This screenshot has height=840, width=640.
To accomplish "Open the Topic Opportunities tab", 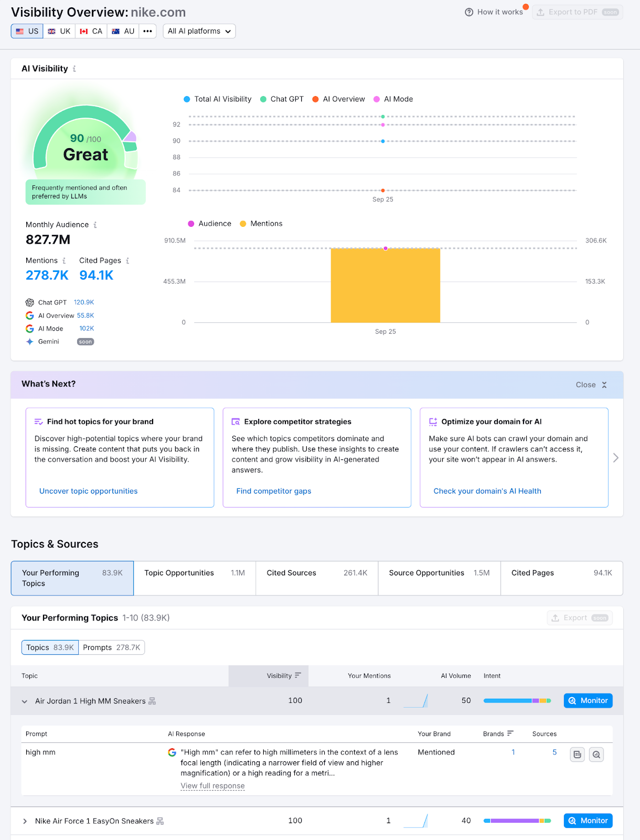I will tap(195, 578).
